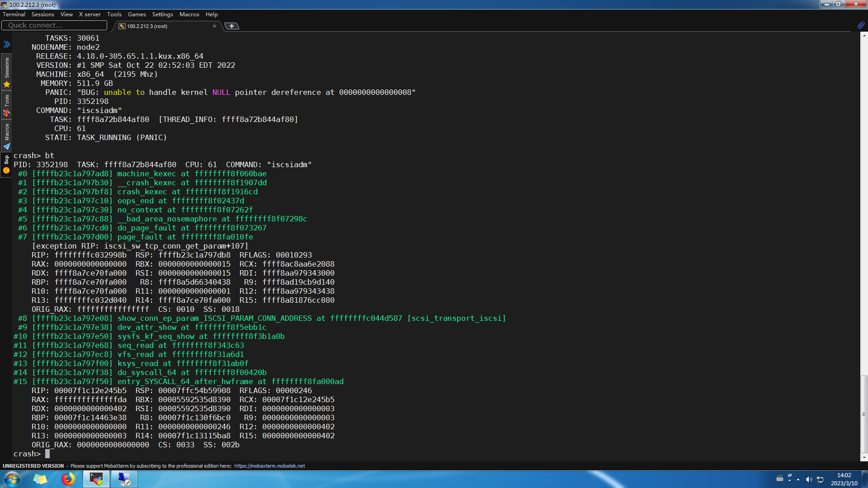The image size is (868, 488).
Task: Open the Tools side panel tab
Action: 7,105
